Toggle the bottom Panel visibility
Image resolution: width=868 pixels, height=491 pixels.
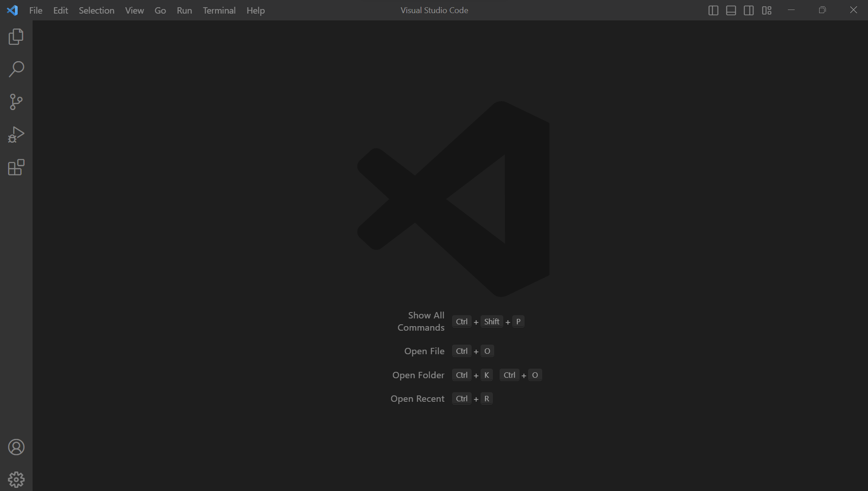click(x=731, y=10)
